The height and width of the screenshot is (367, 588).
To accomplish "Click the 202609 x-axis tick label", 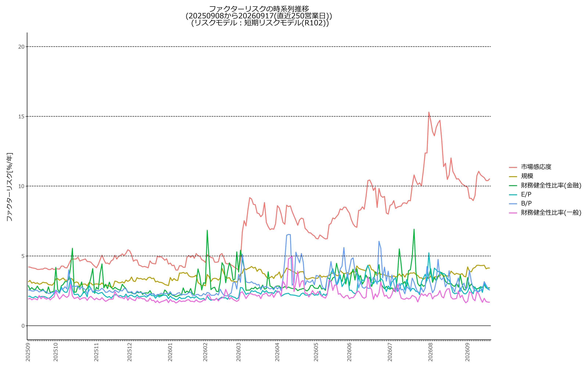I will pyautogui.click(x=467, y=352).
